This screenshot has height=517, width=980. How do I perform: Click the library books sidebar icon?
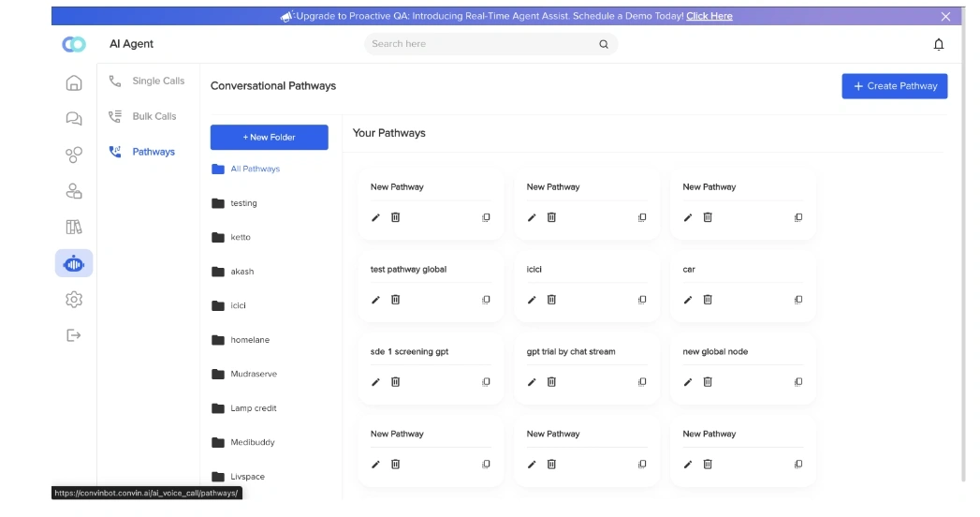74,227
